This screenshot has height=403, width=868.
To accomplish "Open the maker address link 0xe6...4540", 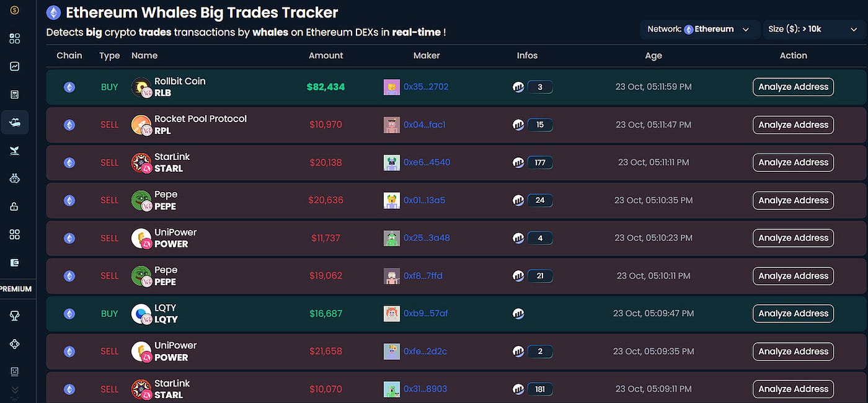I will pyautogui.click(x=426, y=162).
